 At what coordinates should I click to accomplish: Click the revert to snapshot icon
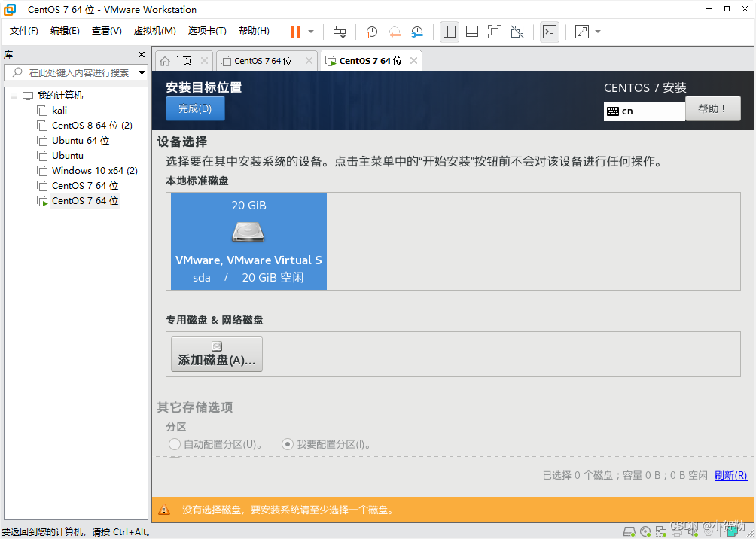tap(395, 32)
